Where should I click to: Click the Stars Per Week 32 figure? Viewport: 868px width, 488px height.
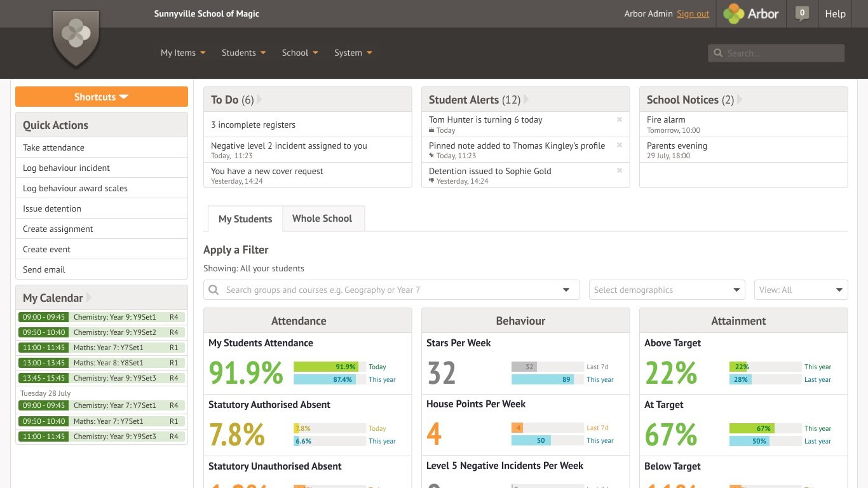pyautogui.click(x=442, y=373)
